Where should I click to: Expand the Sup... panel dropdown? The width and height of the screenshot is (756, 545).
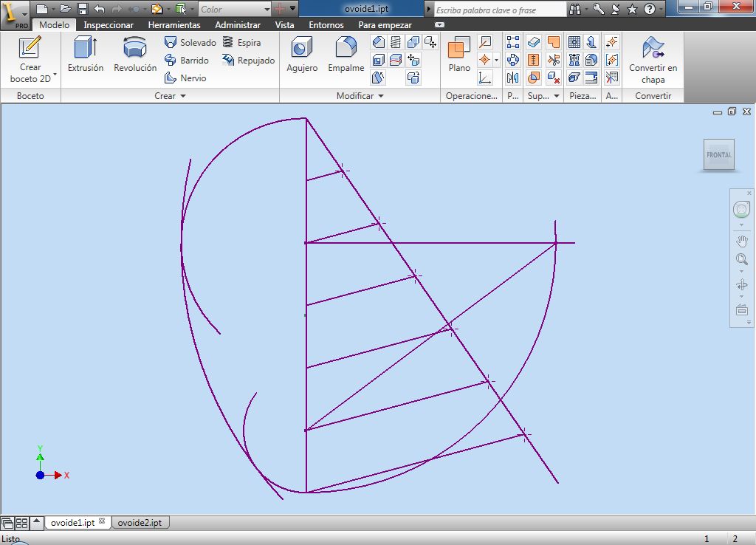click(557, 96)
